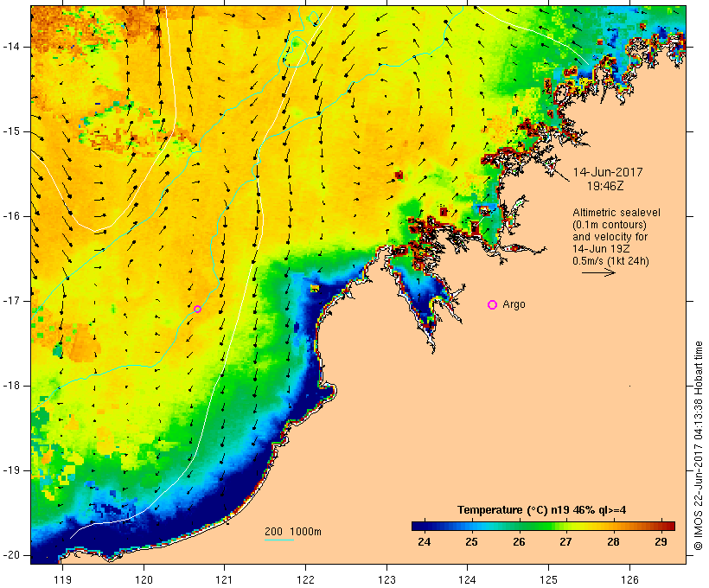Click the longitude label '121'
Viewport: 709px width, 588px height.
point(224,579)
